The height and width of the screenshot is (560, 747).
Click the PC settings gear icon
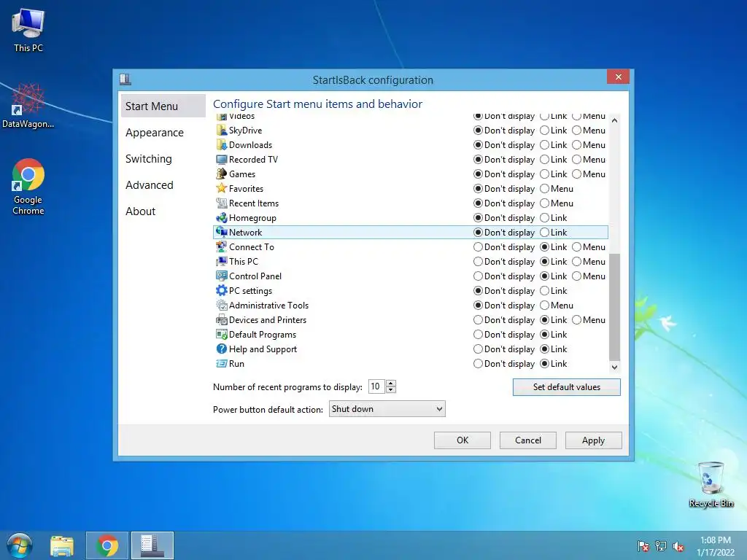click(x=222, y=291)
